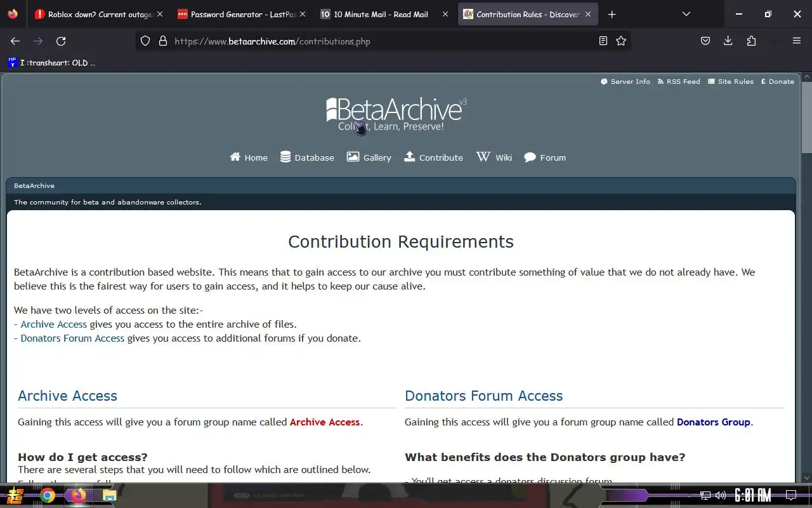Show site security padlock info

pyautogui.click(x=163, y=41)
